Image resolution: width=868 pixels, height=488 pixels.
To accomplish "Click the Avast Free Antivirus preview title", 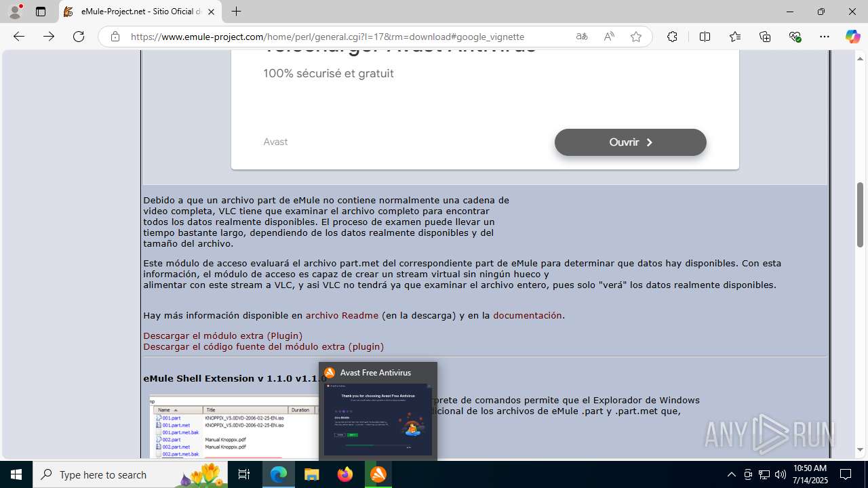I will tap(376, 373).
